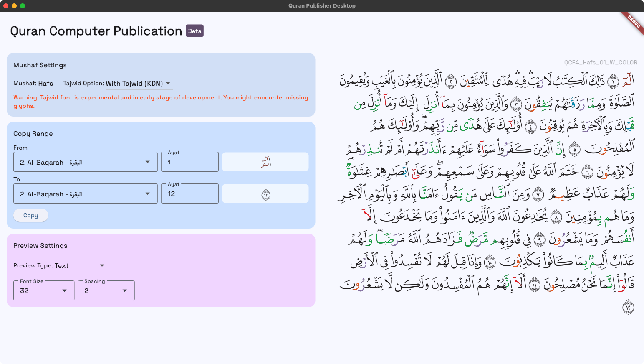Click the DEBUG ribbon banner in corner

633,22
